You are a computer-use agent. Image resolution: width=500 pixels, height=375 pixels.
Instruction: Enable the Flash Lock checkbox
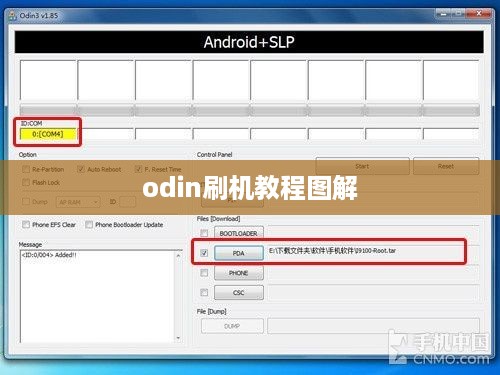[x=26, y=182]
